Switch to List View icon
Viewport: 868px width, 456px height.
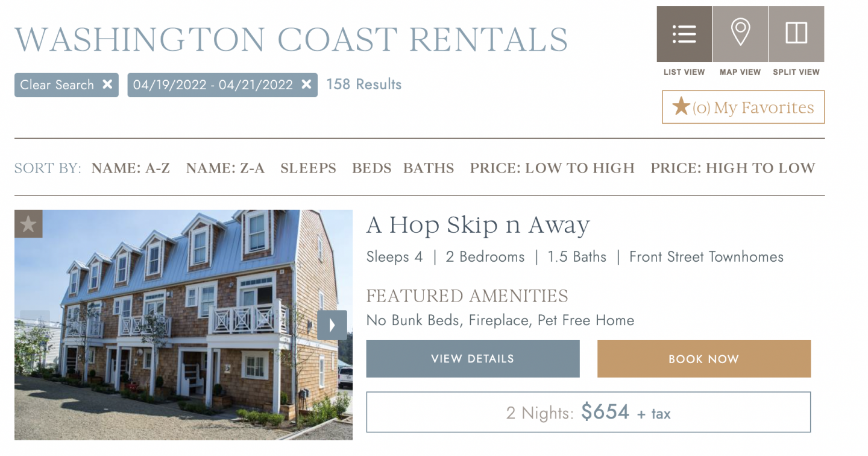684,34
